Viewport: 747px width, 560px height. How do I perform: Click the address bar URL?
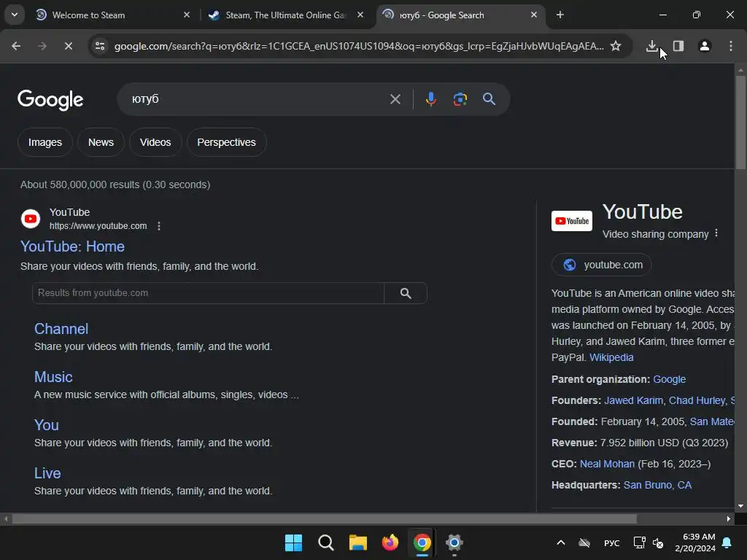click(x=359, y=46)
